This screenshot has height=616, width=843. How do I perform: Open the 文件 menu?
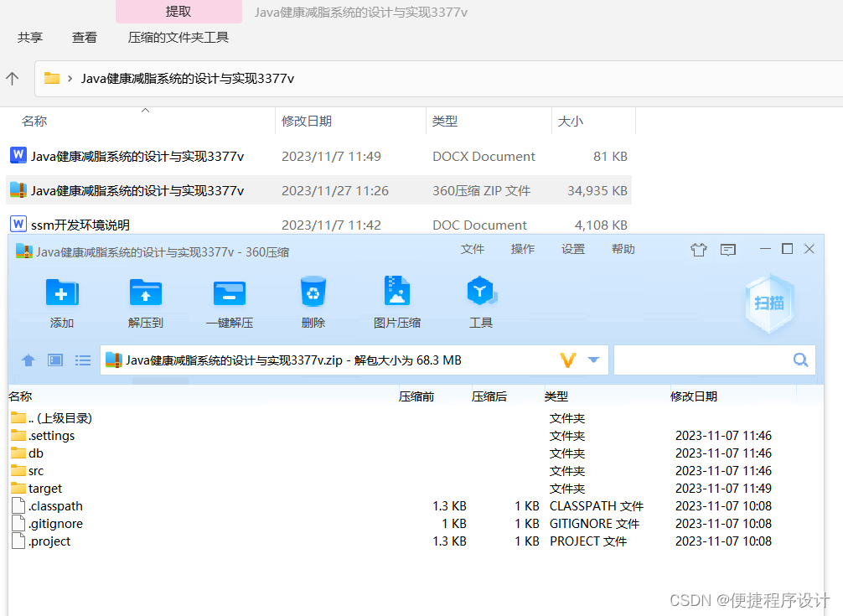(473, 249)
